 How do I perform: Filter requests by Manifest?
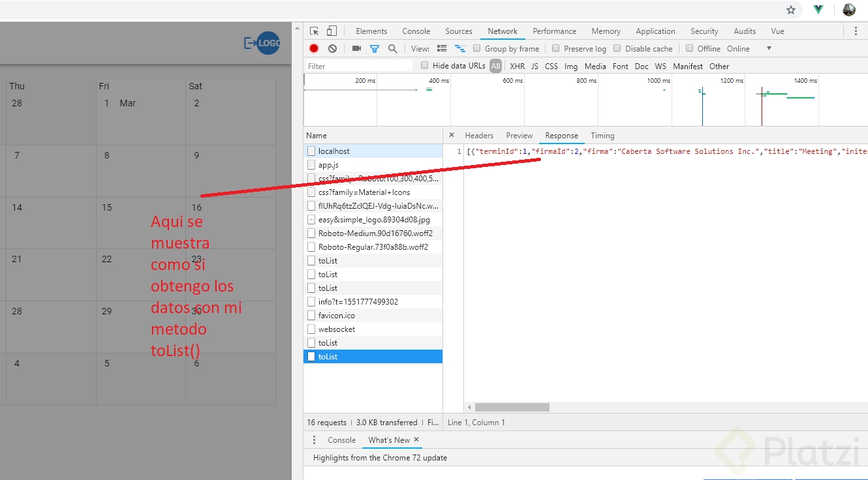pyautogui.click(x=688, y=66)
